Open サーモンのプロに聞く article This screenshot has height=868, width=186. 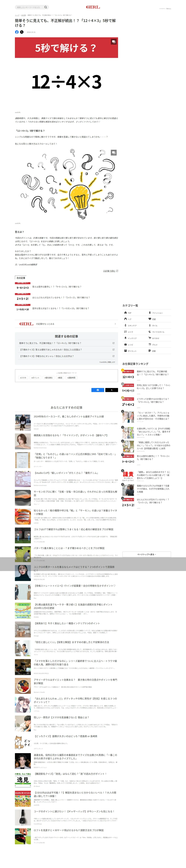click(66, 498)
